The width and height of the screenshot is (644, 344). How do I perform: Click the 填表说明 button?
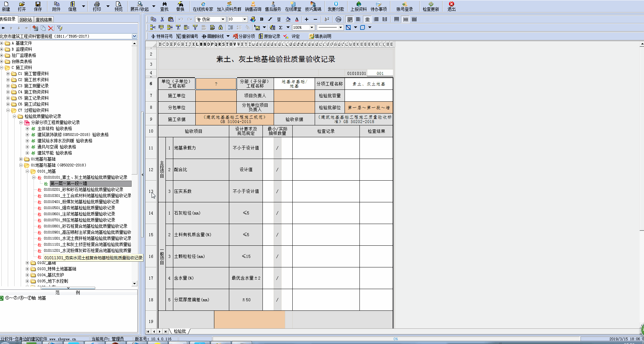320,36
